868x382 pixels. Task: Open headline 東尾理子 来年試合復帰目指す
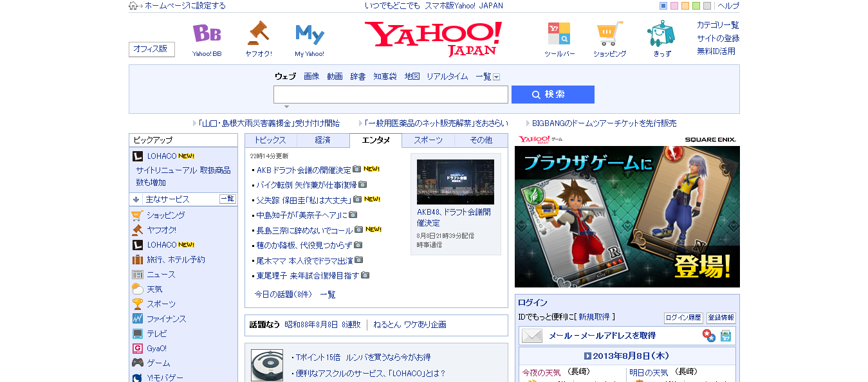pos(308,276)
